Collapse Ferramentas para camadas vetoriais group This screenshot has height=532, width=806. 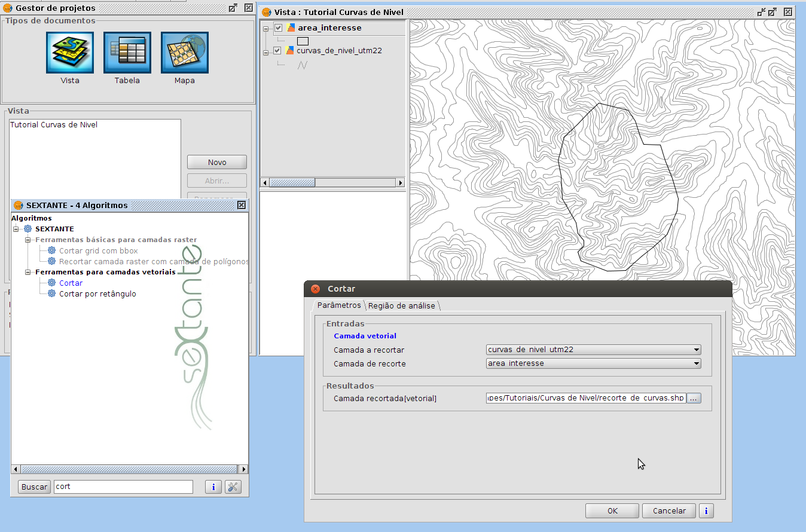coord(28,272)
